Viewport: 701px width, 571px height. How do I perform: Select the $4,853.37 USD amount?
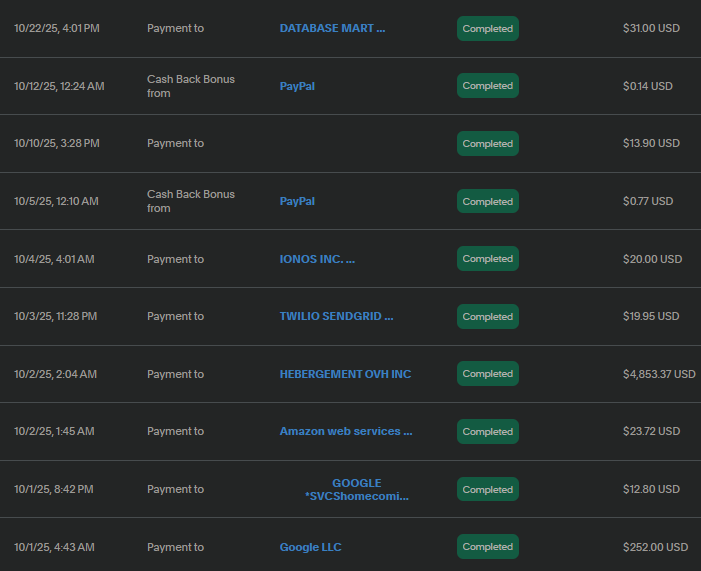coord(658,374)
